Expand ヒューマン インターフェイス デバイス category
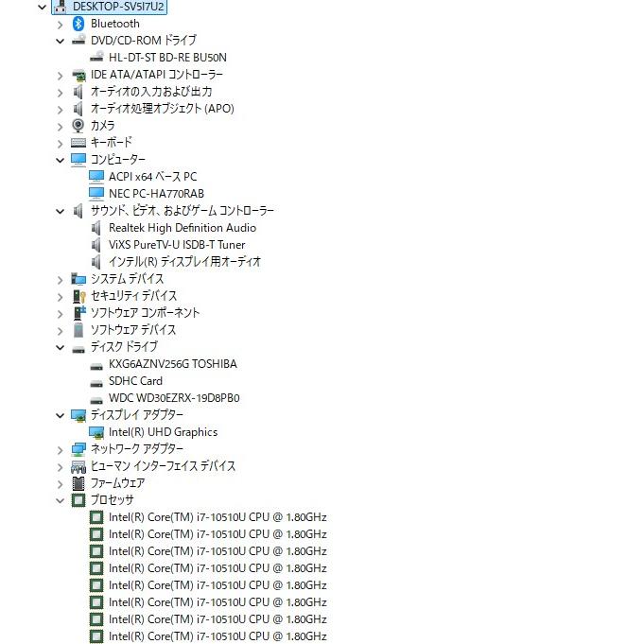The image size is (644, 644). pos(60,467)
